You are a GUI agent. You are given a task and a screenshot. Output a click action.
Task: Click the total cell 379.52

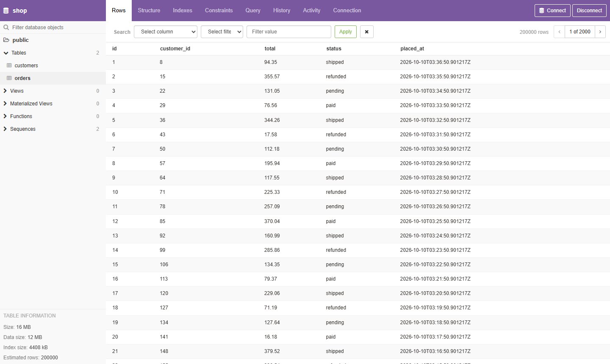(x=272, y=351)
